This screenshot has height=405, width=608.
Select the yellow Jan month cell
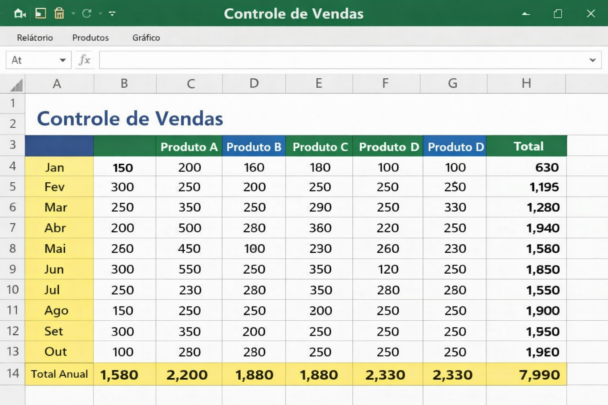point(56,167)
